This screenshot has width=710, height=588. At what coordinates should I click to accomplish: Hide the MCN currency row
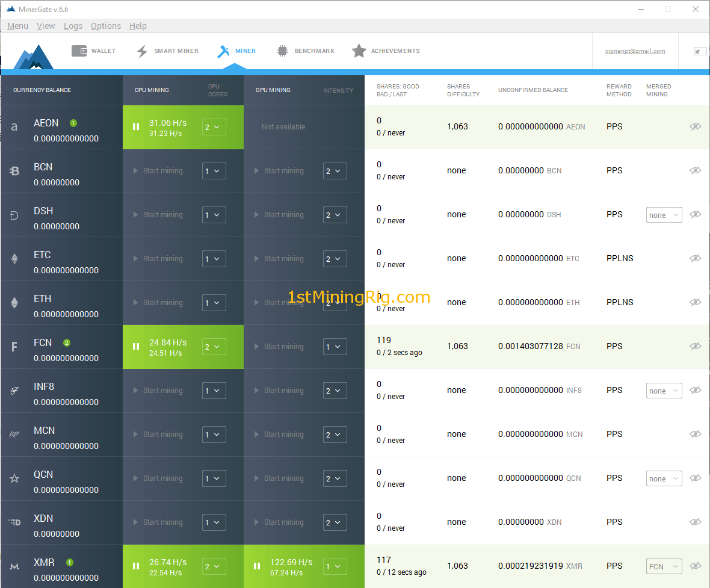(695, 434)
